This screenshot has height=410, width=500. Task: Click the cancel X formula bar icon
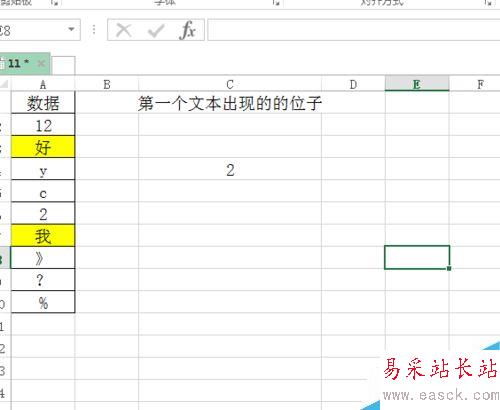click(x=124, y=30)
